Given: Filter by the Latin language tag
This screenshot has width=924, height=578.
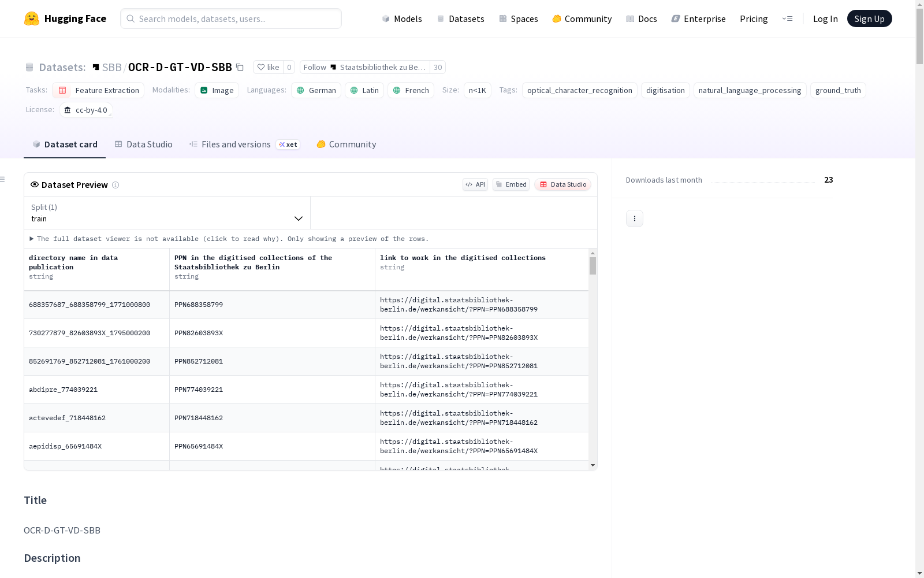Looking at the screenshot, I should coord(364,90).
